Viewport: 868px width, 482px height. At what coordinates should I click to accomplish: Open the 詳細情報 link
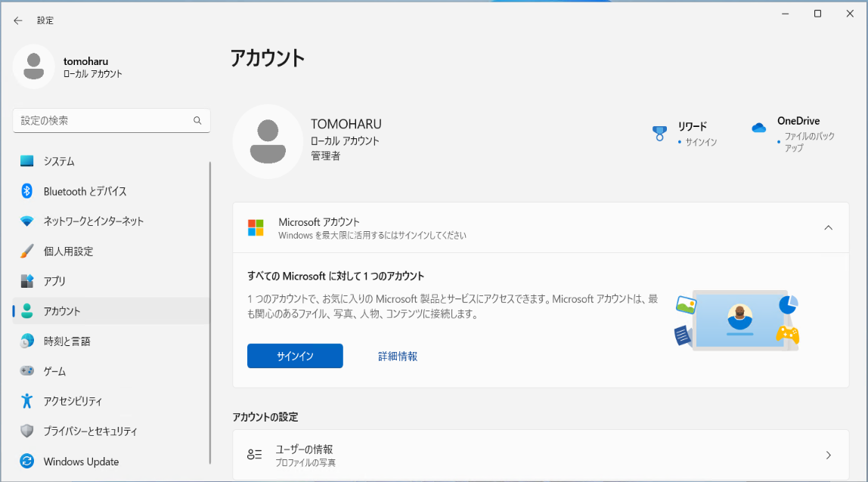click(x=398, y=357)
